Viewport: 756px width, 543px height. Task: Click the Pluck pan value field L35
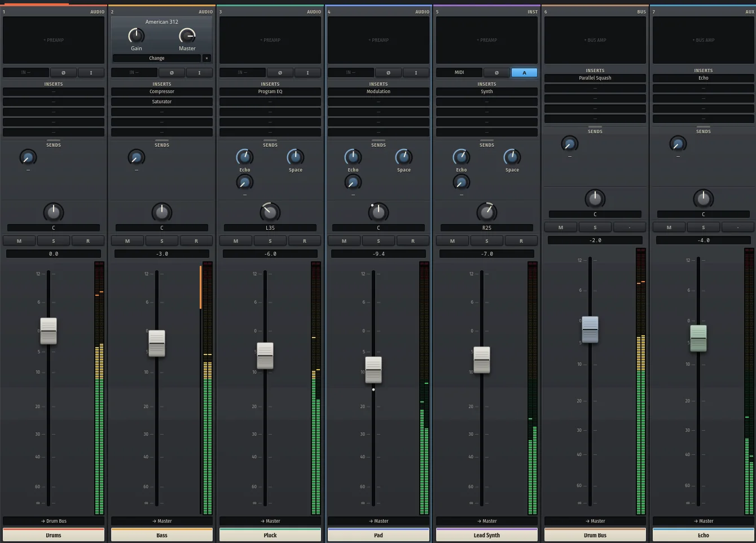270,228
